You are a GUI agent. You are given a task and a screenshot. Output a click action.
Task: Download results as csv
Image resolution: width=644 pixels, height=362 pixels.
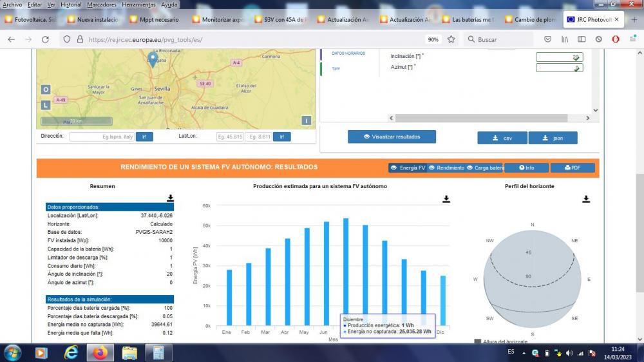pyautogui.click(x=502, y=138)
